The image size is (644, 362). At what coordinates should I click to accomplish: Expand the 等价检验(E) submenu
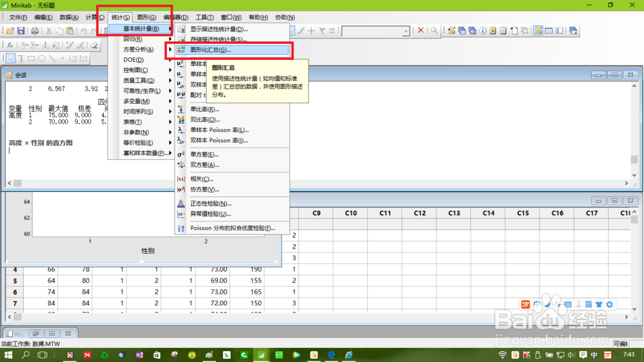pos(141,142)
